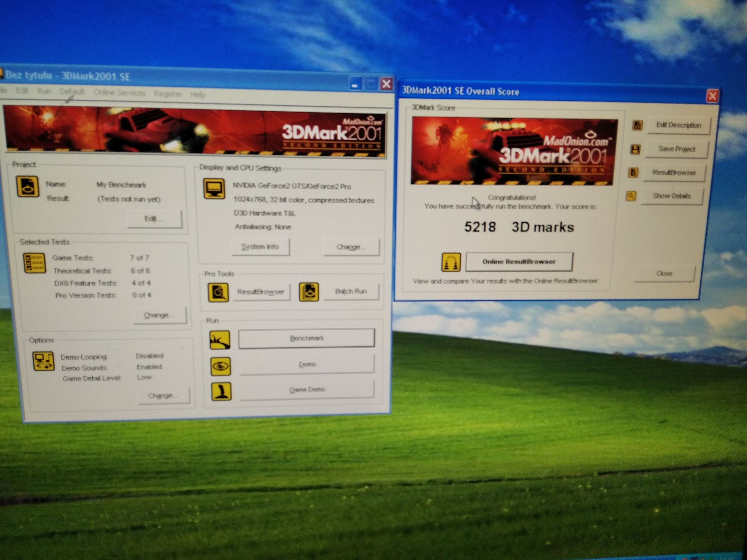
Task: Open the Run menu
Action: tap(44, 91)
